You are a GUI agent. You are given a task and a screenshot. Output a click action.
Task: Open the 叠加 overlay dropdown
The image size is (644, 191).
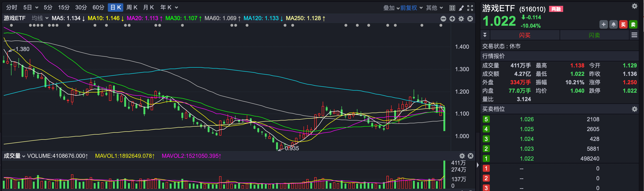tap(391, 8)
